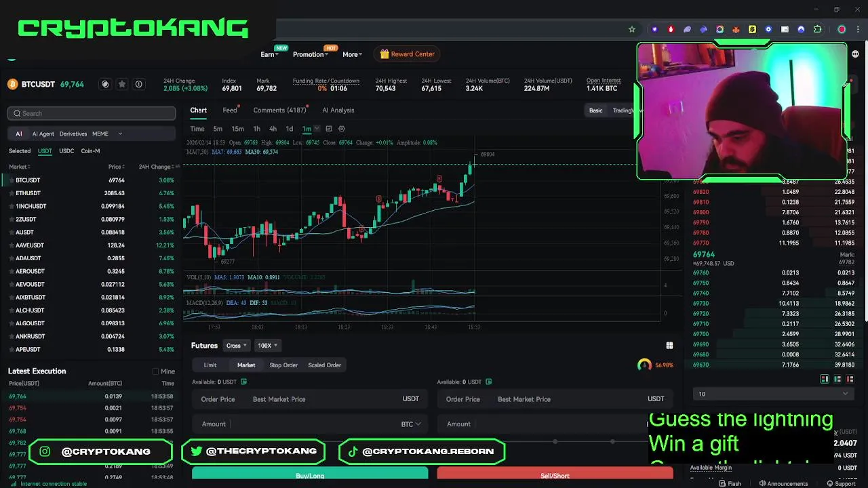
Task: Click the long/short ratio gauge icon
Action: (x=644, y=365)
